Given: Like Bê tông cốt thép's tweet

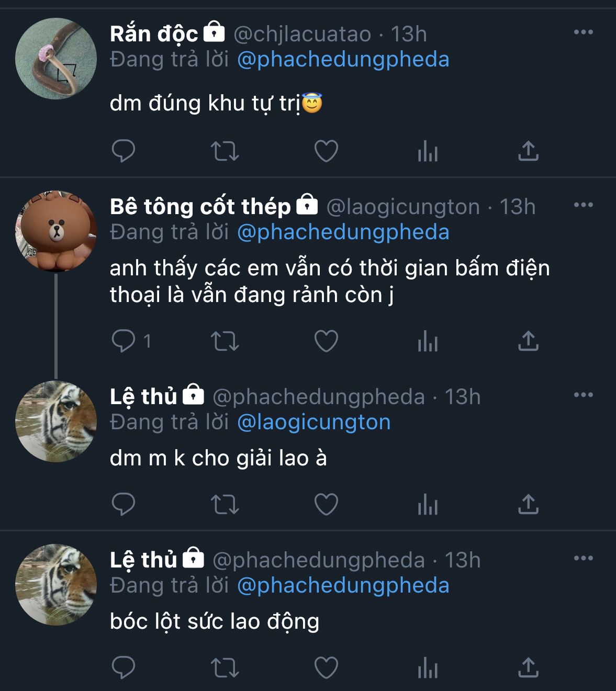Looking at the screenshot, I should coord(326,341).
